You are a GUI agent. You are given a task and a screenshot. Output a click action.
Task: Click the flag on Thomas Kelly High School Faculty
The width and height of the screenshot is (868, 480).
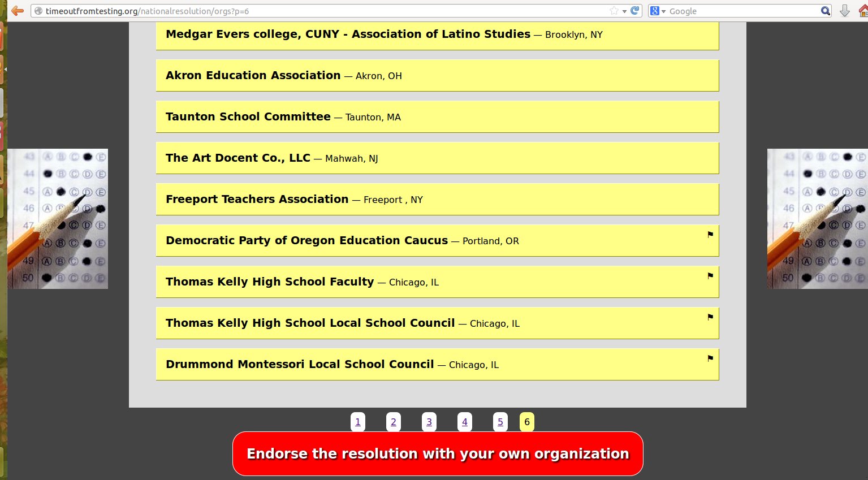[x=710, y=276]
